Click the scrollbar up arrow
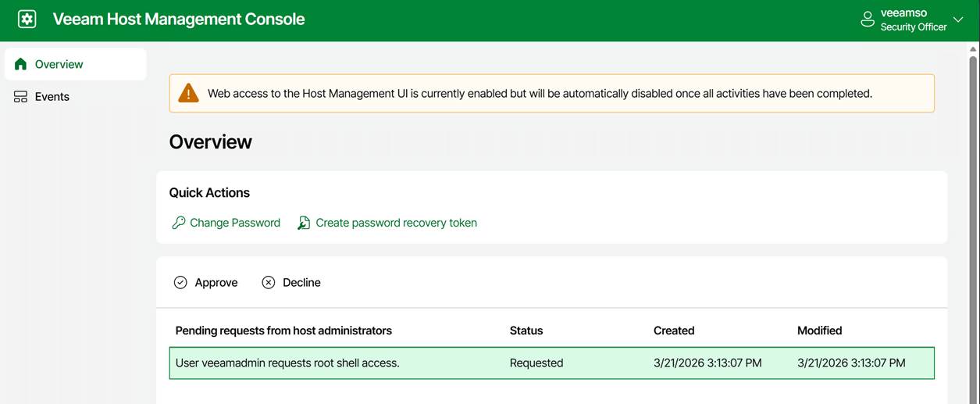This screenshot has width=980, height=404. [x=973, y=49]
